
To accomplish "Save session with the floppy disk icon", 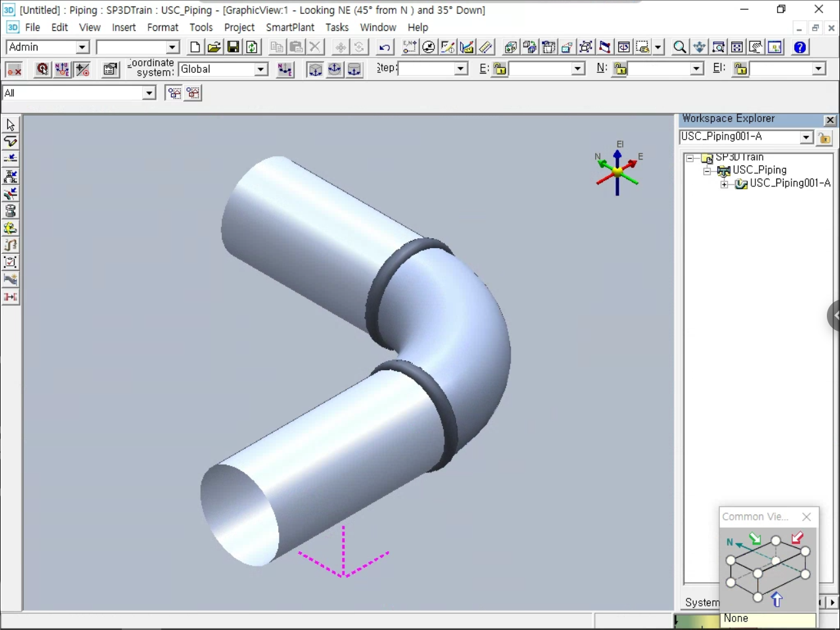I will (233, 47).
